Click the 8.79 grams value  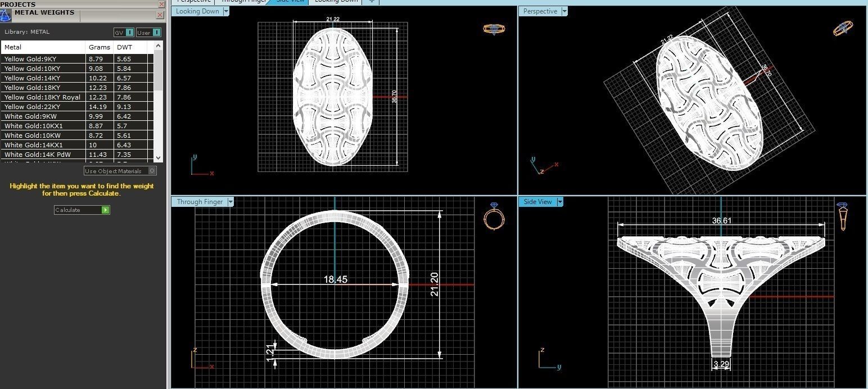(96, 59)
